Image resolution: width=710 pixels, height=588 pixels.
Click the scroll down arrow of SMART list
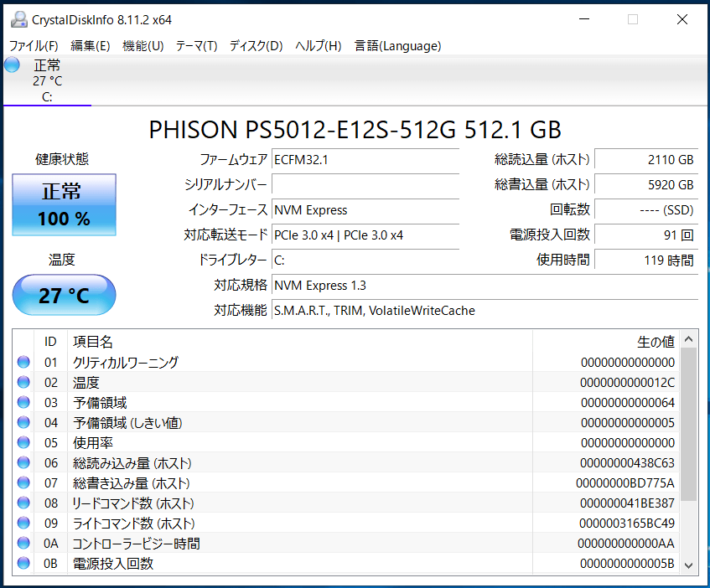(x=689, y=565)
